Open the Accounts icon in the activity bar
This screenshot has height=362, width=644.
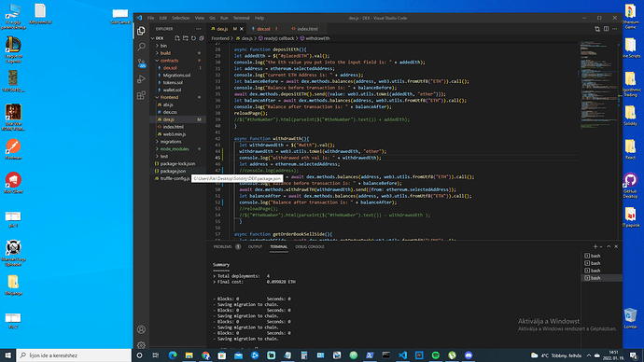tap(141, 329)
